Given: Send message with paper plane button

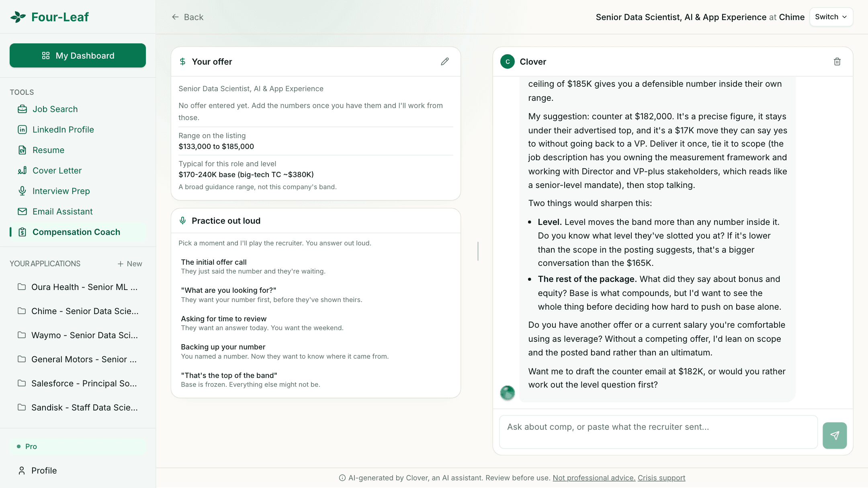Looking at the screenshot, I should point(835,435).
